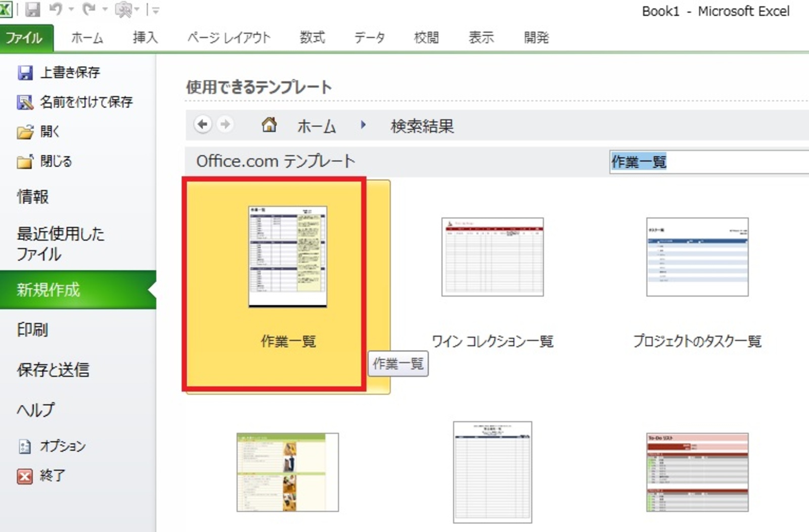Click the save icon in quick access toolbar
This screenshot has width=809, height=532.
click(x=32, y=10)
